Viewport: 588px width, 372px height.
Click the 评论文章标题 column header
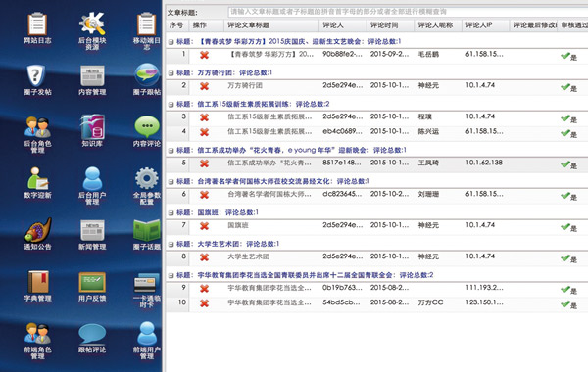[271, 25]
